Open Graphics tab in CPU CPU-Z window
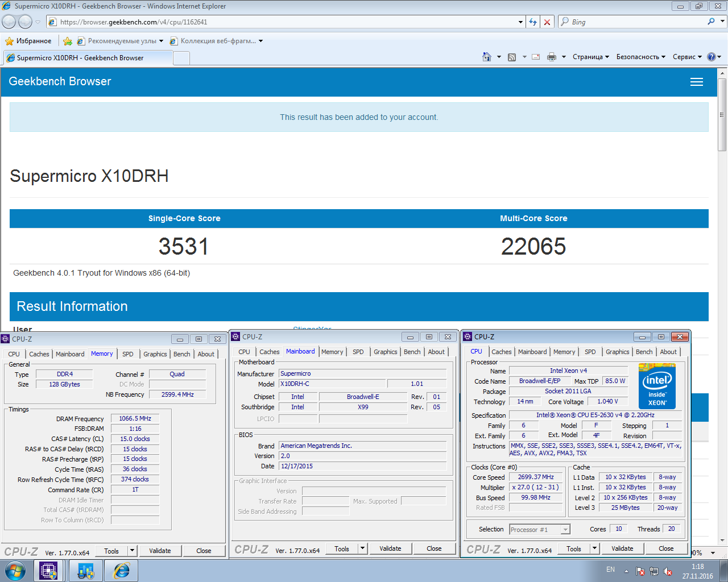Viewport: 728px width, 582px height. coord(618,352)
